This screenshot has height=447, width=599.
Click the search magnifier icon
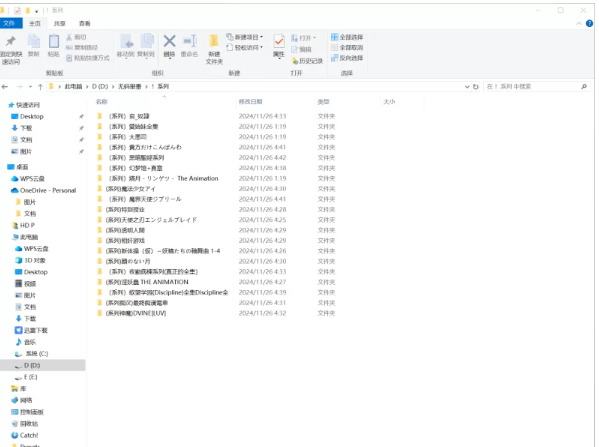584,87
